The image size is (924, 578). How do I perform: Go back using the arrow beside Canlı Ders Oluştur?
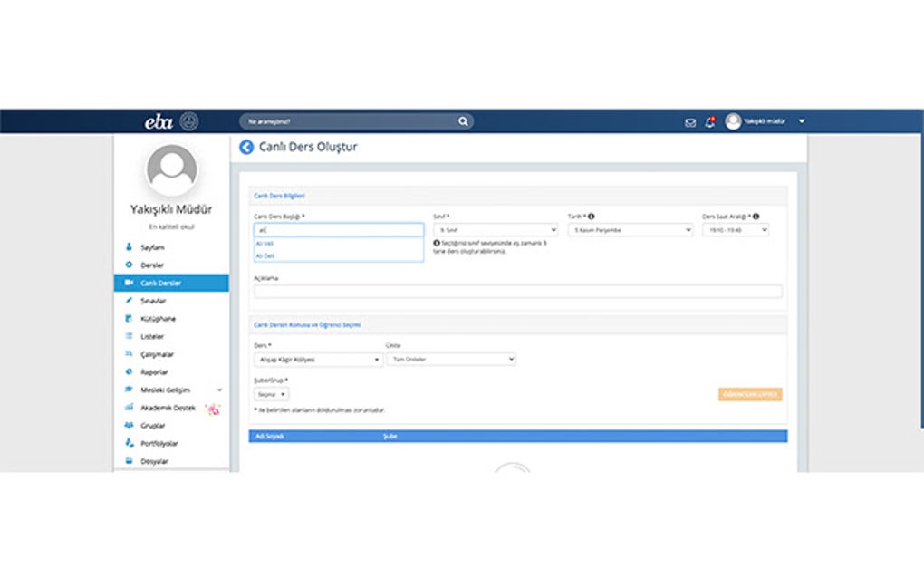(245, 146)
